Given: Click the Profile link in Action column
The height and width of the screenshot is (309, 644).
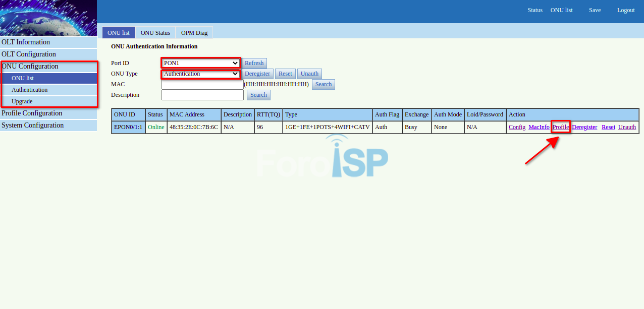Looking at the screenshot, I should tap(560, 127).
